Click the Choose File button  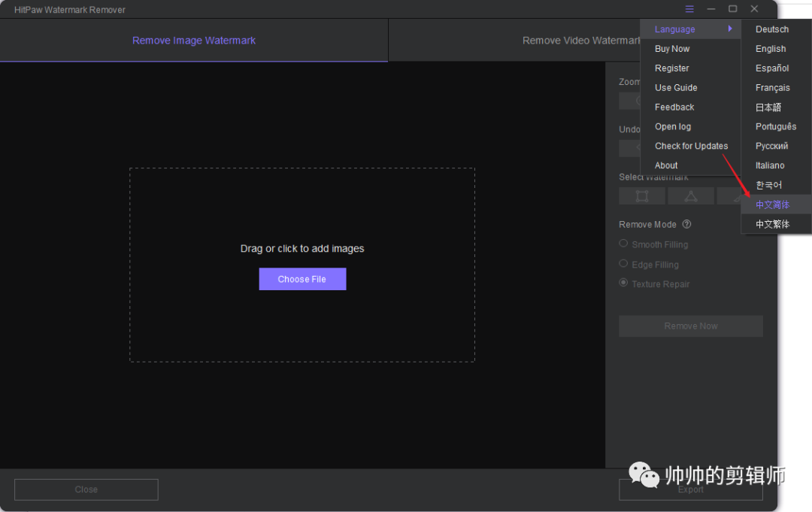point(302,279)
